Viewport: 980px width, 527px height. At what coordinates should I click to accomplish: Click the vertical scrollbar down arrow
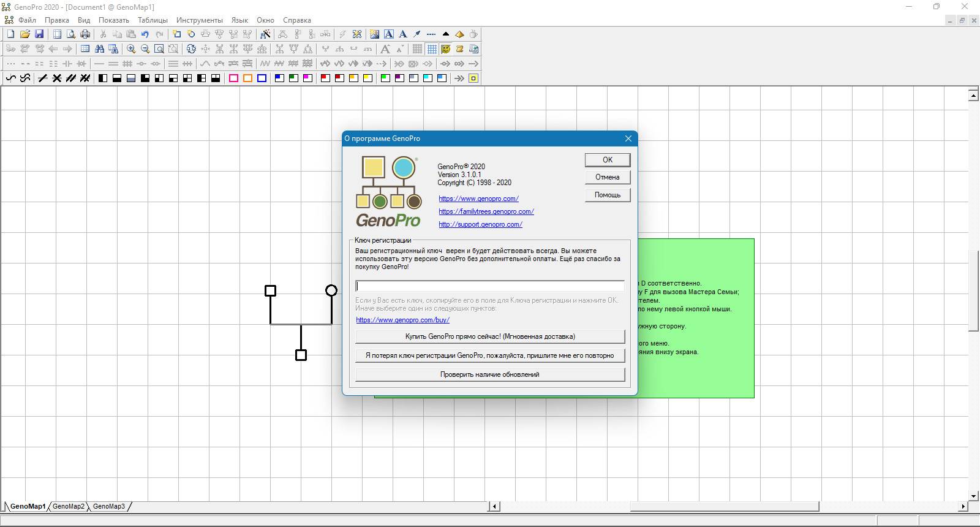[x=974, y=496]
